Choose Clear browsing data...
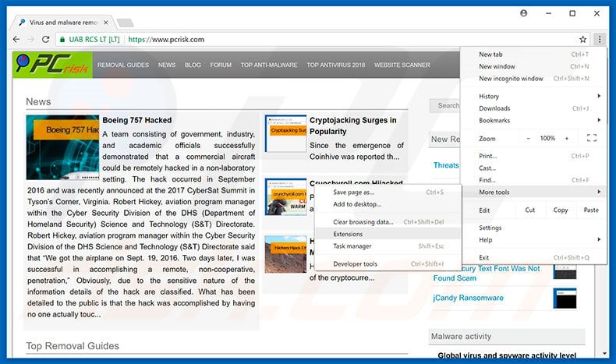This screenshot has height=364, width=616. click(388, 222)
